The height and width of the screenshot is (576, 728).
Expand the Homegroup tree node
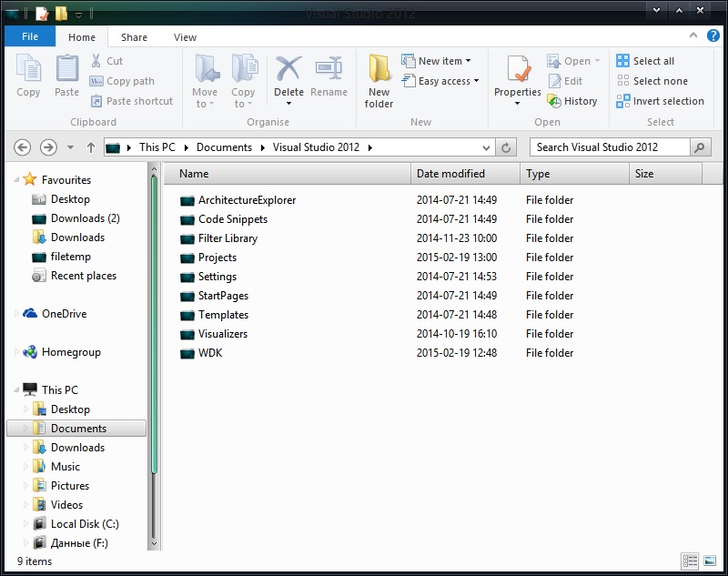point(16,352)
